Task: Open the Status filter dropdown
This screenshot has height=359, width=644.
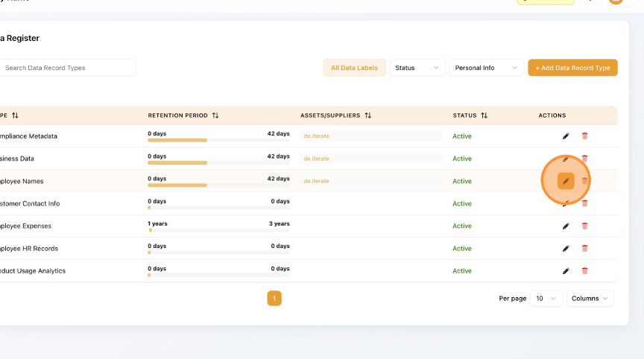Action: pos(417,68)
